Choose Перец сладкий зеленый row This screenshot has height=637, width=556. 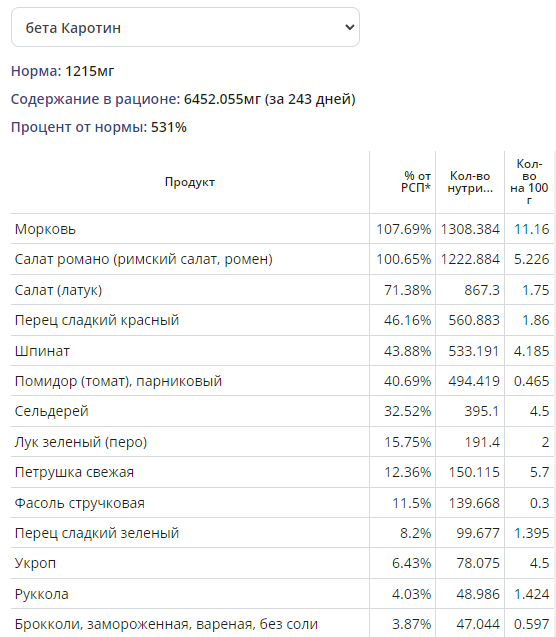pos(282,533)
